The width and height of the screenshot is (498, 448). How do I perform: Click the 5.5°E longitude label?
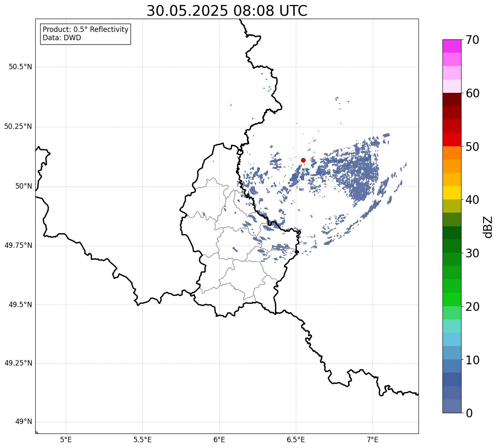[143, 440]
